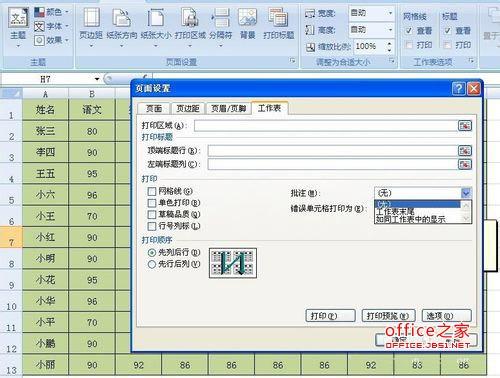Open the Themes (主题) gallery
500x378 pixels.
[18, 27]
